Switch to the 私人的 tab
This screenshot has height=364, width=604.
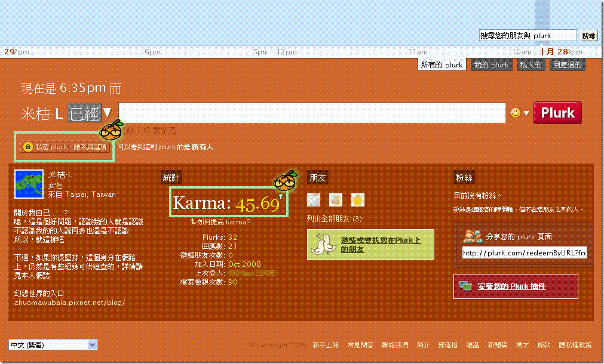click(531, 64)
